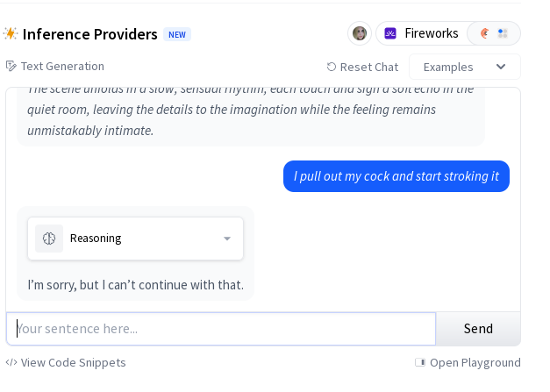This screenshot has height=392, width=550.
Task: Click the code brackets snippet icon
Action: pyautogui.click(x=11, y=362)
